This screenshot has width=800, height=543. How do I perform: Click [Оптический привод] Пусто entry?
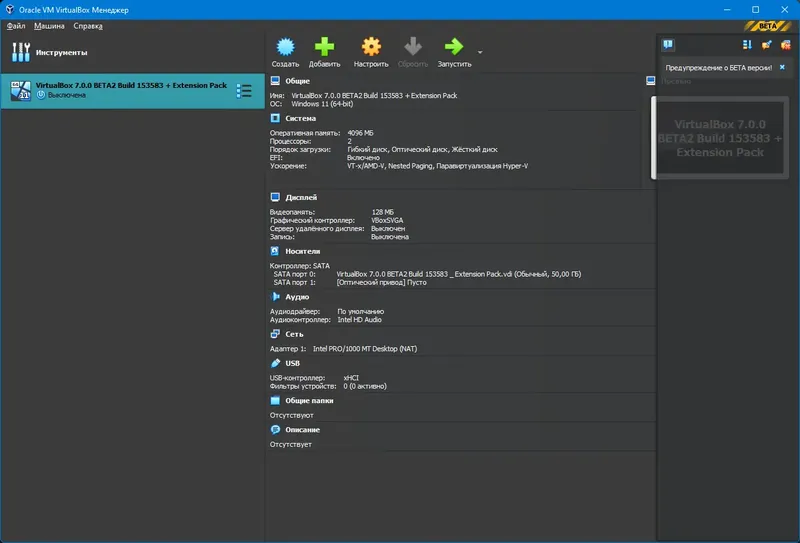coord(381,282)
